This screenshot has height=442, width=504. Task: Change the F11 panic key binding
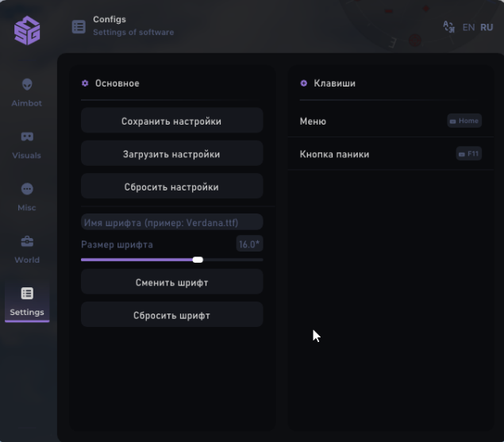point(468,154)
